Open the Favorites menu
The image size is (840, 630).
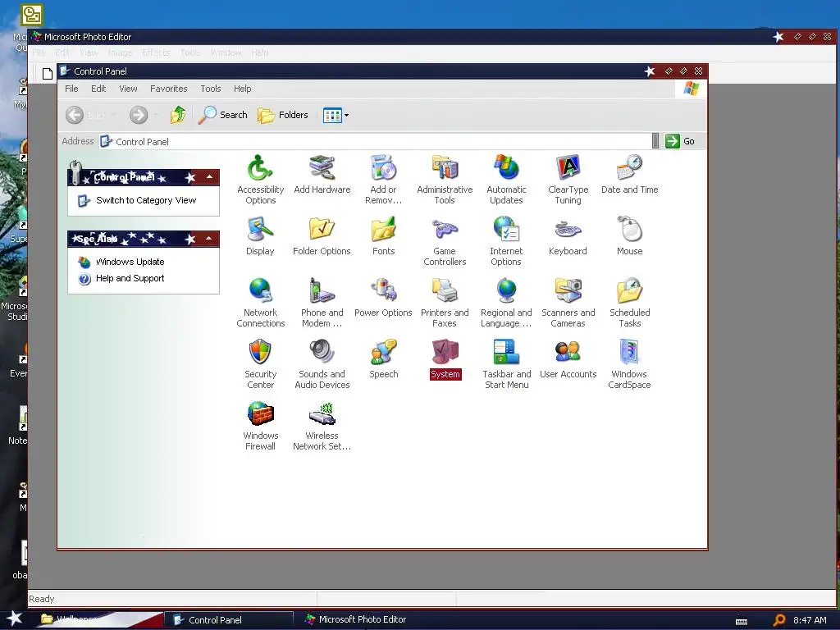pyautogui.click(x=169, y=89)
